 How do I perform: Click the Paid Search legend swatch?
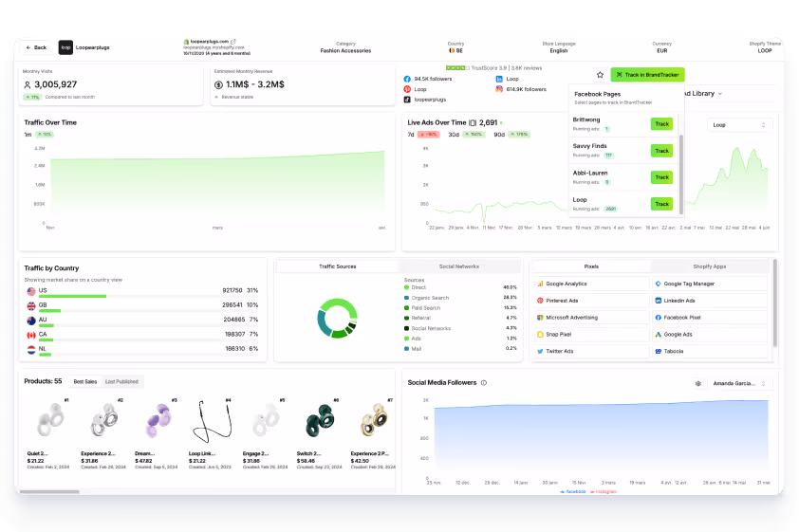click(x=406, y=308)
